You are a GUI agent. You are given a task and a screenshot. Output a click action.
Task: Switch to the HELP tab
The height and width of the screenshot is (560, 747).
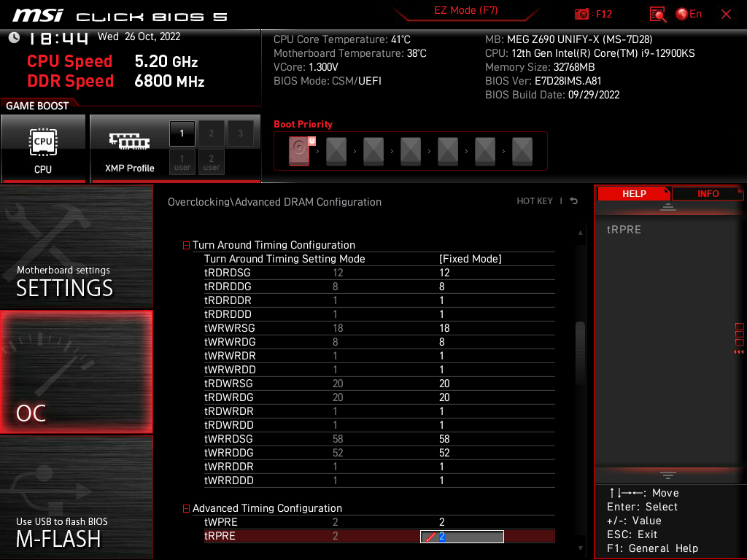pyautogui.click(x=634, y=194)
